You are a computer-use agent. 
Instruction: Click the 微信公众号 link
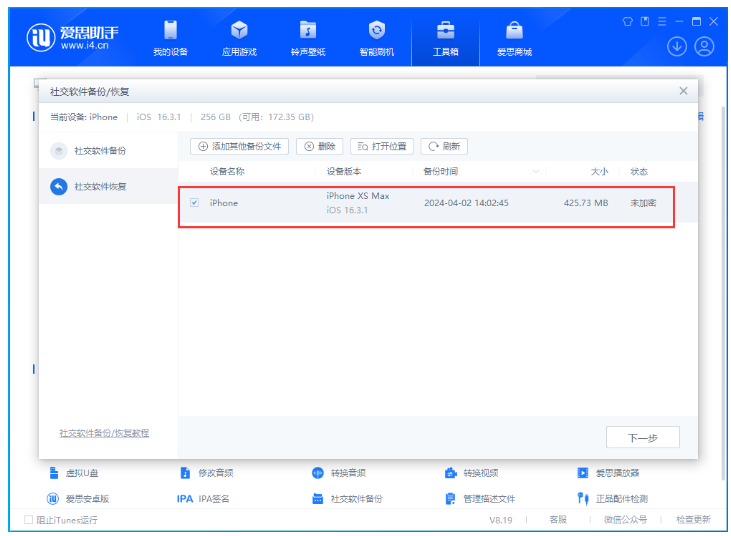click(x=625, y=520)
